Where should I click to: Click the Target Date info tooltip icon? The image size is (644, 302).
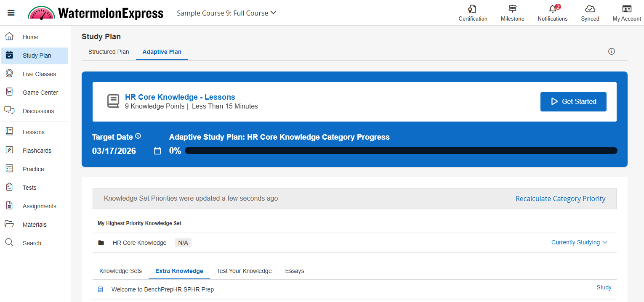138,136
